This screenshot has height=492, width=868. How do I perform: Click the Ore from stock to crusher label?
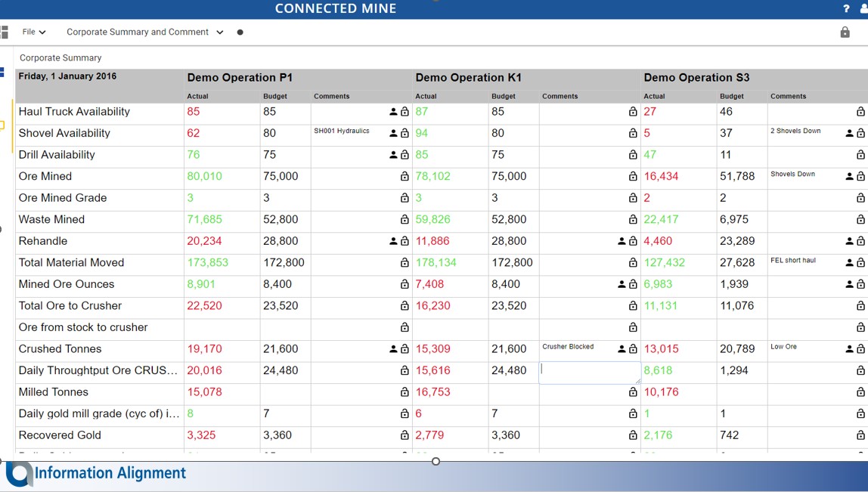[x=83, y=327]
